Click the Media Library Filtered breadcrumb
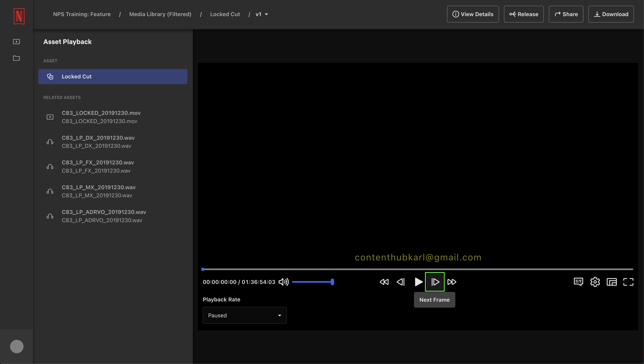 [160, 14]
